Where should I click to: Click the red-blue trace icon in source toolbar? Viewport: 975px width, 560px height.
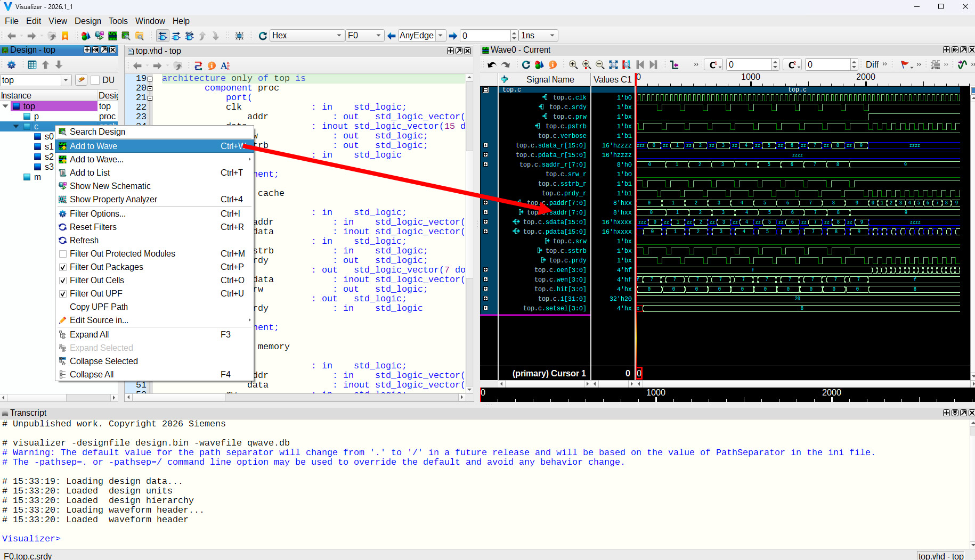pyautogui.click(x=198, y=65)
